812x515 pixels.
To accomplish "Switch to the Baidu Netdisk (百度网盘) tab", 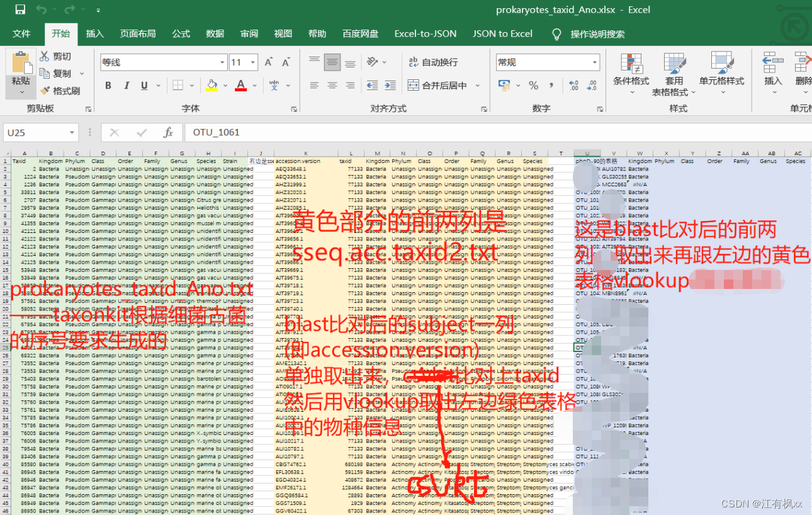I will tap(361, 33).
